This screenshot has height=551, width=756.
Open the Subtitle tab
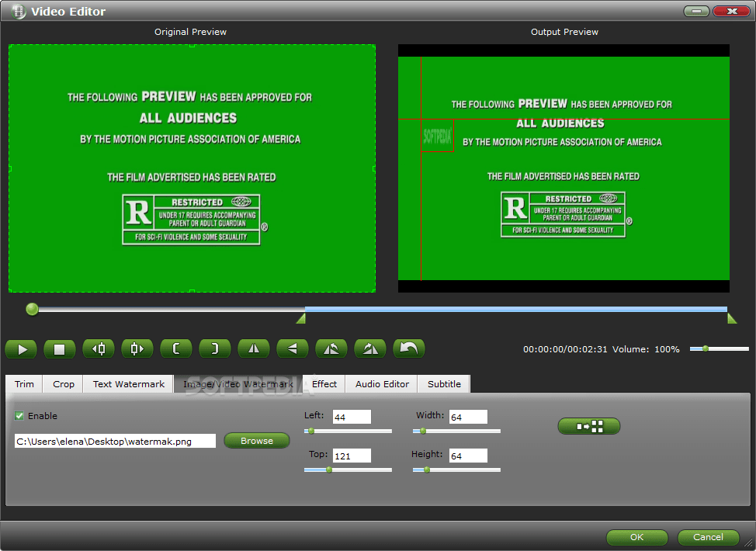click(x=444, y=384)
